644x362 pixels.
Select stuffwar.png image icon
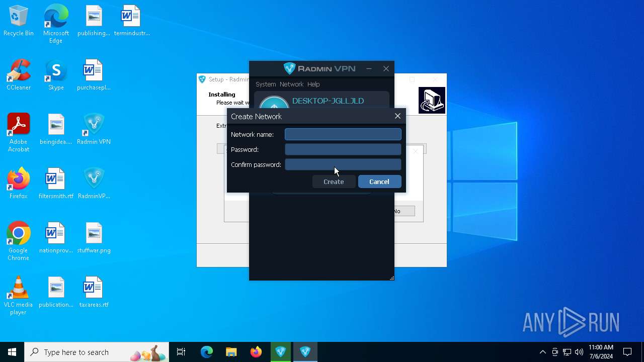pos(94,238)
